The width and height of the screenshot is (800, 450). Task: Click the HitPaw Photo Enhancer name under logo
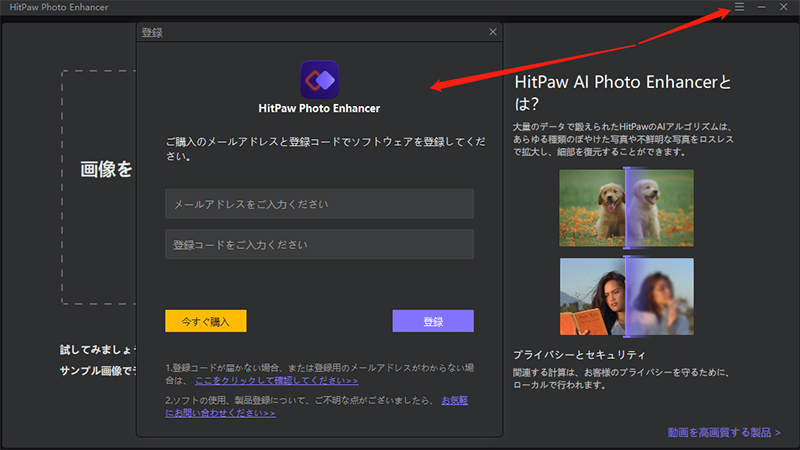319,108
